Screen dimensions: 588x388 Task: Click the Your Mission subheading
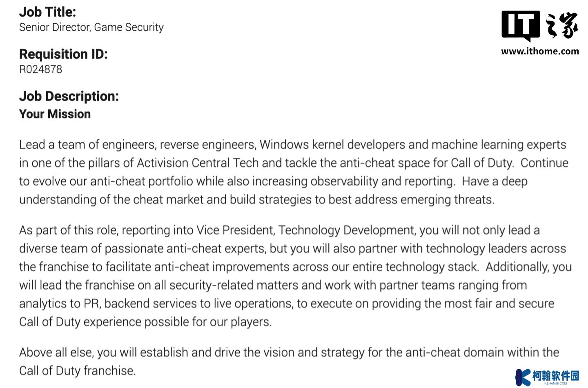click(55, 114)
